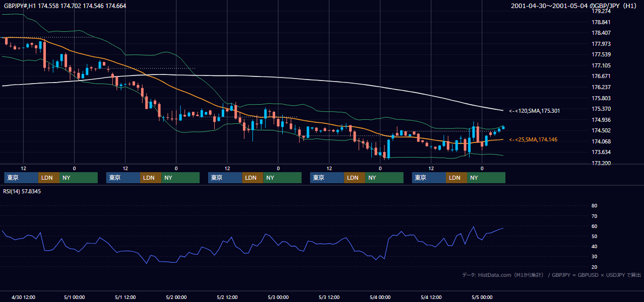Click the 5/4 12:00 time label
644x302 pixels.
click(431, 297)
